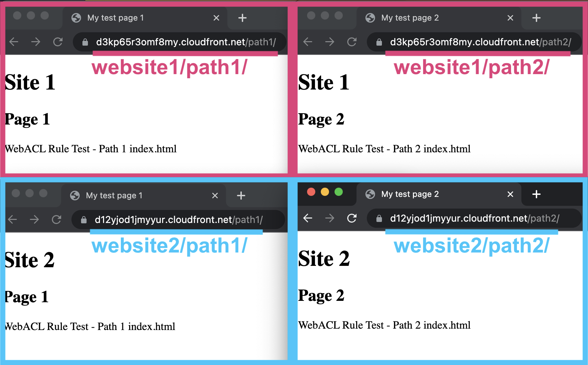Click the lock icon next to d3kp65r3omf8my.cloudfront.net/path1/
Screen dimensions: 588x365
point(84,42)
